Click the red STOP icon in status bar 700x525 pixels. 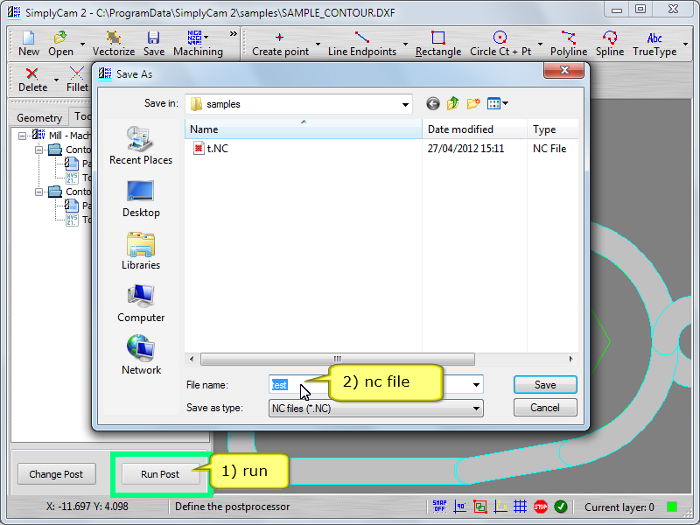(x=540, y=507)
